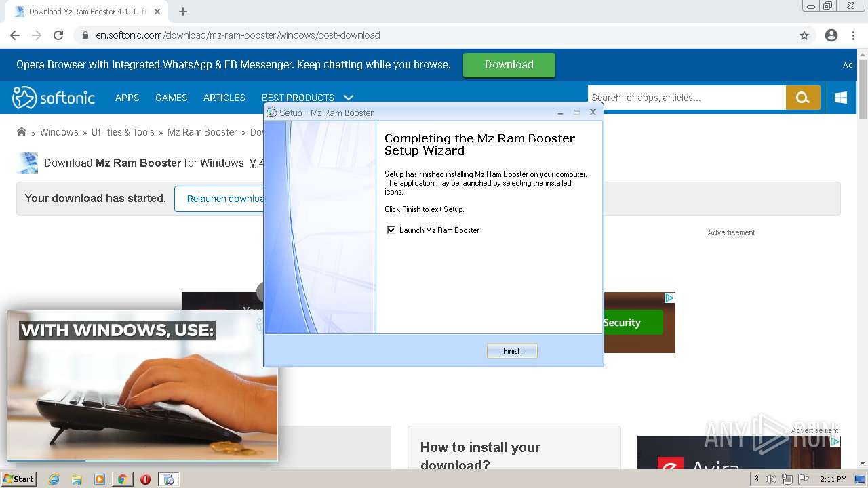Reload the Softonic page
Viewport: 868px width, 488px height.
(58, 35)
